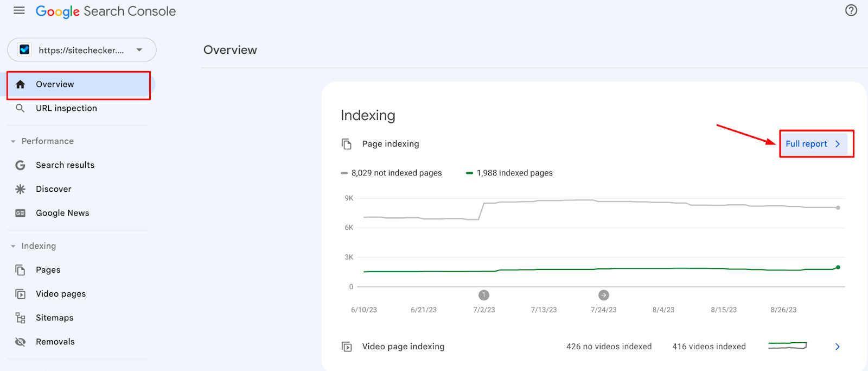
Task: Click the Indexing card heading
Action: (x=368, y=115)
